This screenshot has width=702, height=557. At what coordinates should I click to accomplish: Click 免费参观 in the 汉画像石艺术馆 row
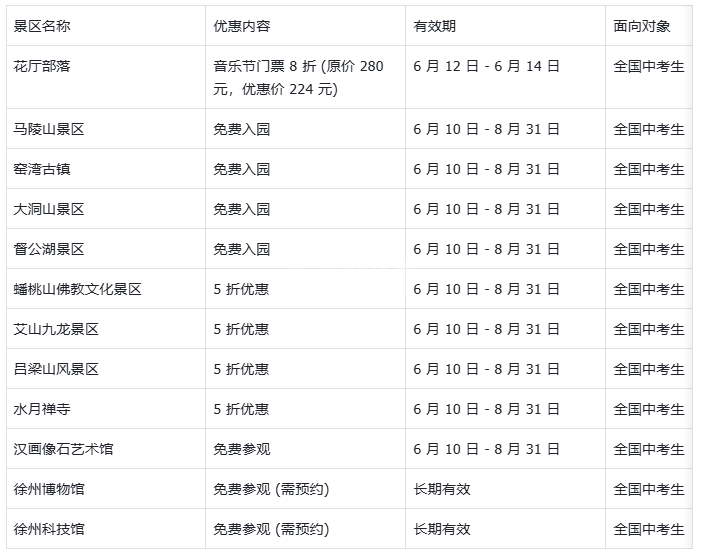pos(242,449)
